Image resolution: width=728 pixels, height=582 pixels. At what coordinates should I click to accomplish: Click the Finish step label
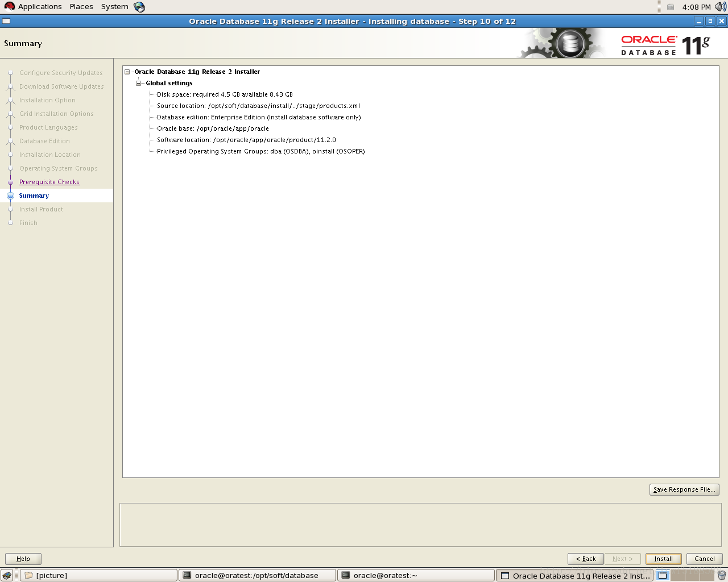28,223
